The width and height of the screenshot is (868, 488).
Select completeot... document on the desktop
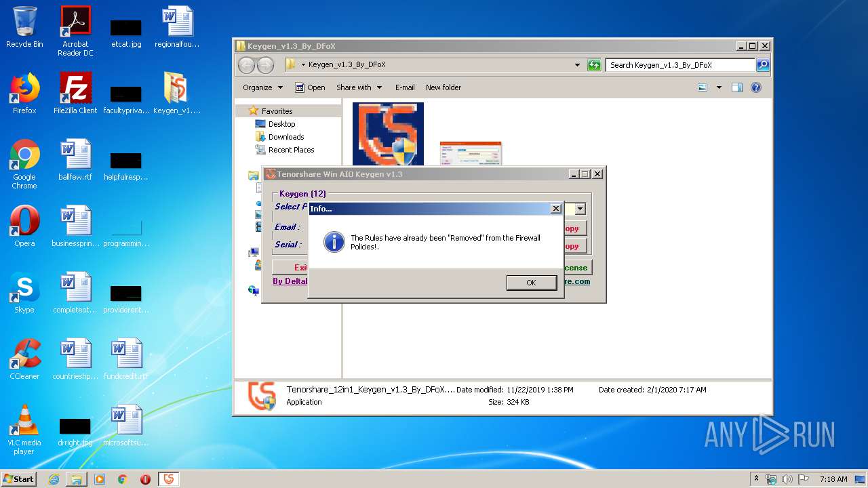(75, 293)
